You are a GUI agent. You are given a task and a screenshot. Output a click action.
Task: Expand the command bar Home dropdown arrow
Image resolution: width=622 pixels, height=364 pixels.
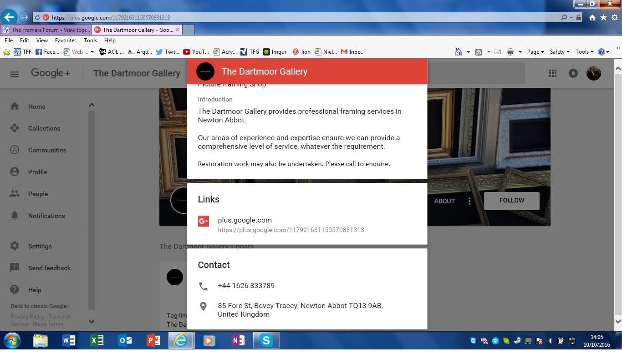click(x=468, y=52)
